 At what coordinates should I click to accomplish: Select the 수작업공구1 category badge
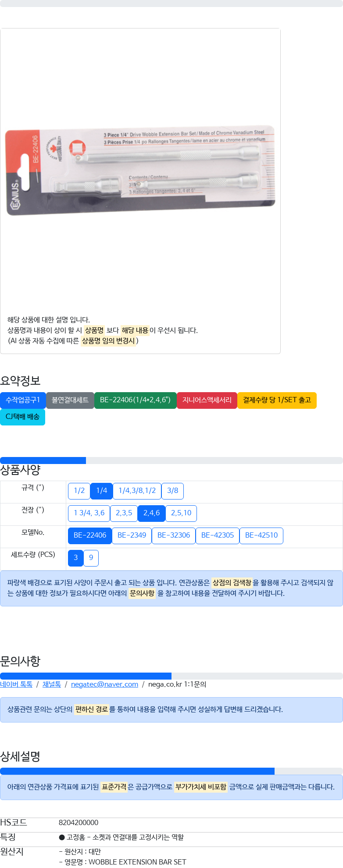click(23, 400)
